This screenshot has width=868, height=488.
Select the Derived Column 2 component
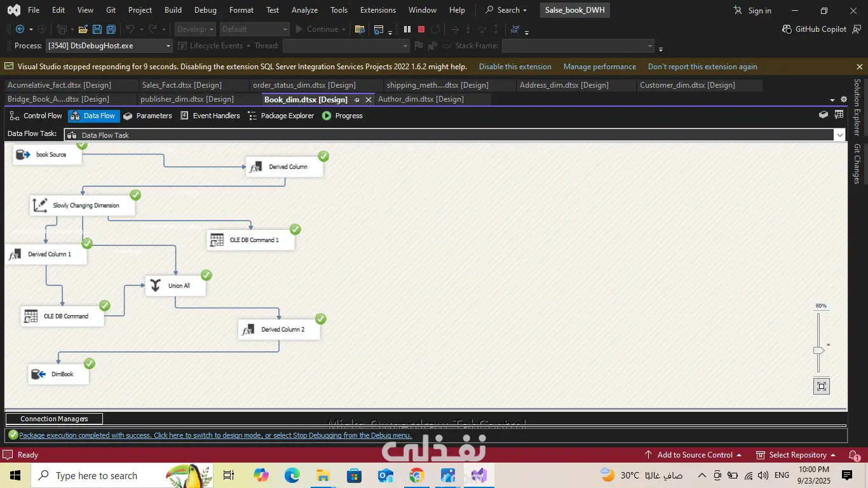279,329
